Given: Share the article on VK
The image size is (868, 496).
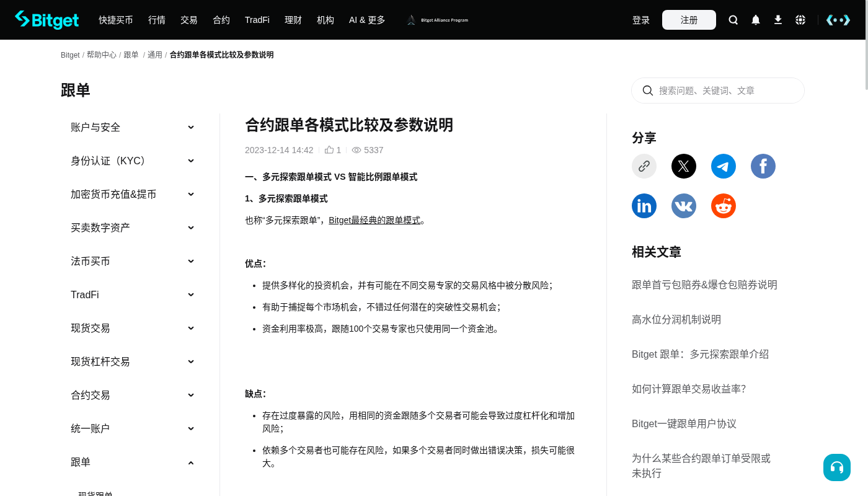Looking at the screenshot, I should coord(684,206).
